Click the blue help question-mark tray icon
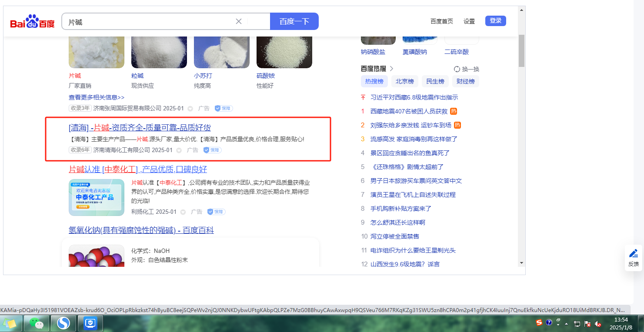This screenshot has width=644, height=332. click(549, 322)
